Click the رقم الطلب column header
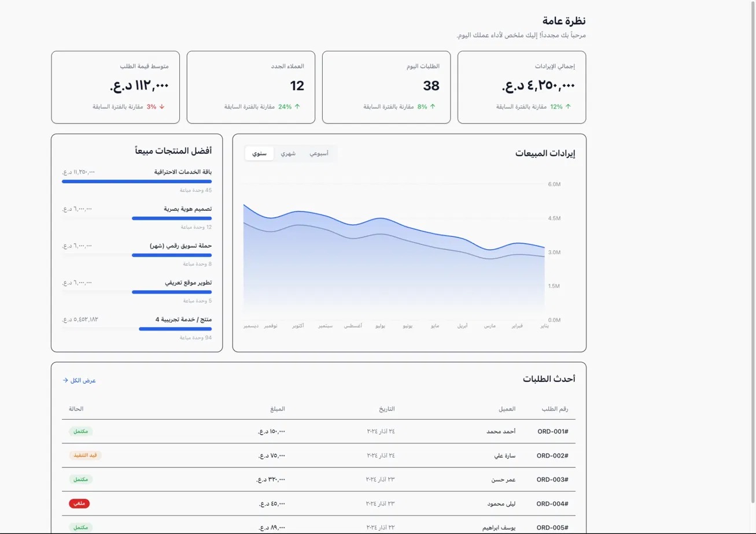Screen dimensions: 756x534 [555, 409]
